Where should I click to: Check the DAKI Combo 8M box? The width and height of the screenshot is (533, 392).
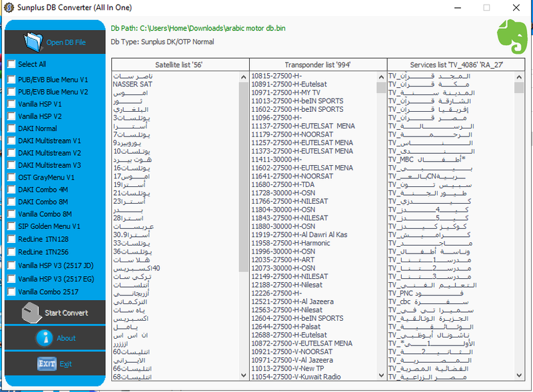[11, 202]
